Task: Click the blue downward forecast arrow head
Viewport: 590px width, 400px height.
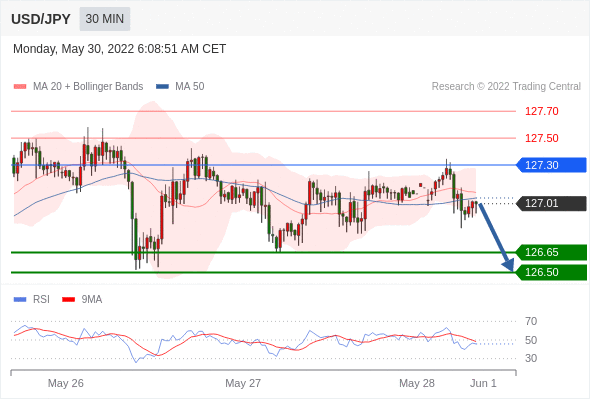Action: [x=509, y=265]
